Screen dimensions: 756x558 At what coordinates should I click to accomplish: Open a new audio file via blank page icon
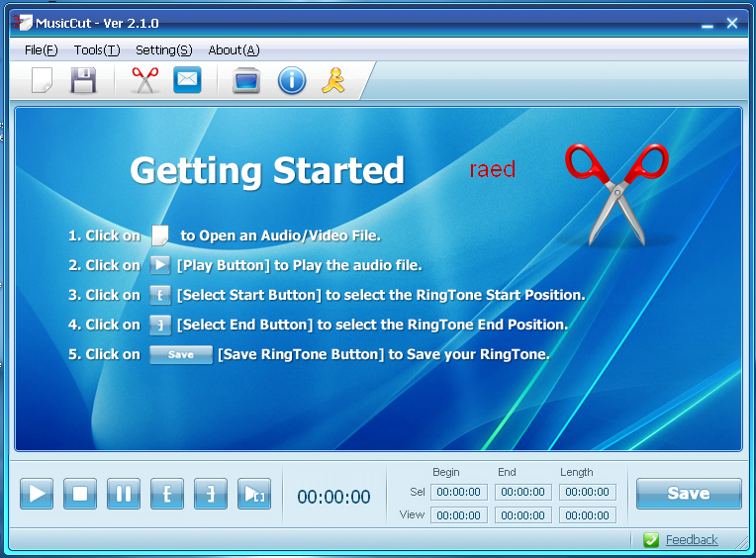(x=42, y=80)
